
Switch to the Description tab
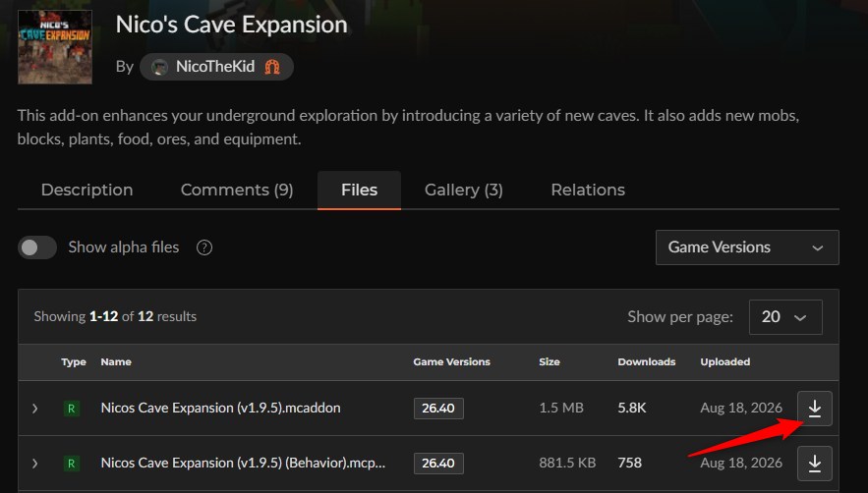(87, 190)
